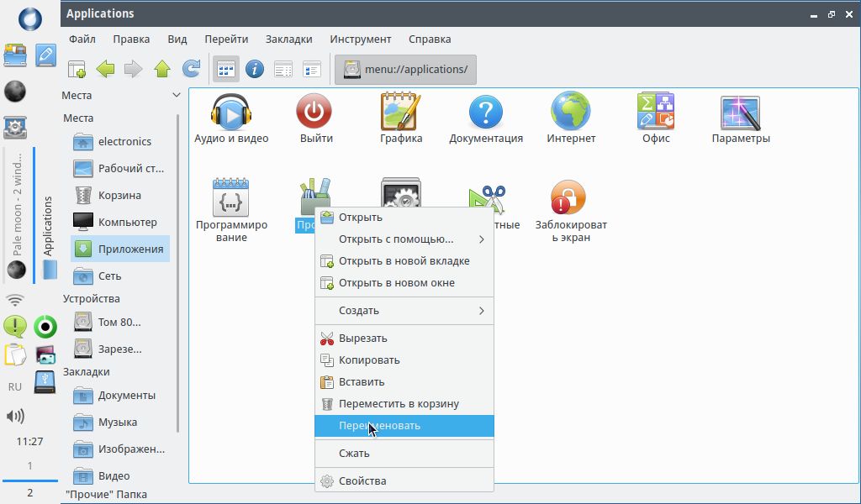Select Приложения in the sidebar
This screenshot has width=861, height=504.
(x=120, y=249)
